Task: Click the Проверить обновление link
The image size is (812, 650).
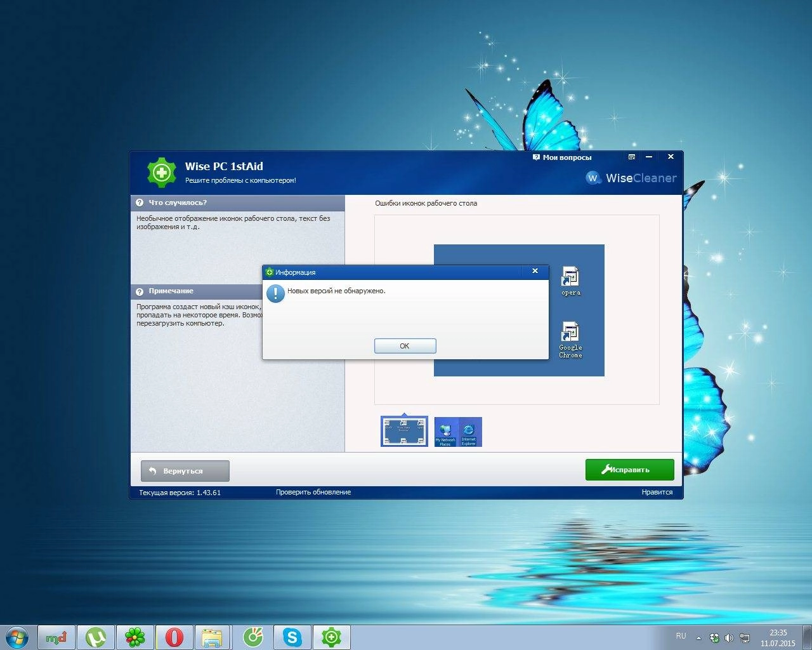Action: point(313,492)
